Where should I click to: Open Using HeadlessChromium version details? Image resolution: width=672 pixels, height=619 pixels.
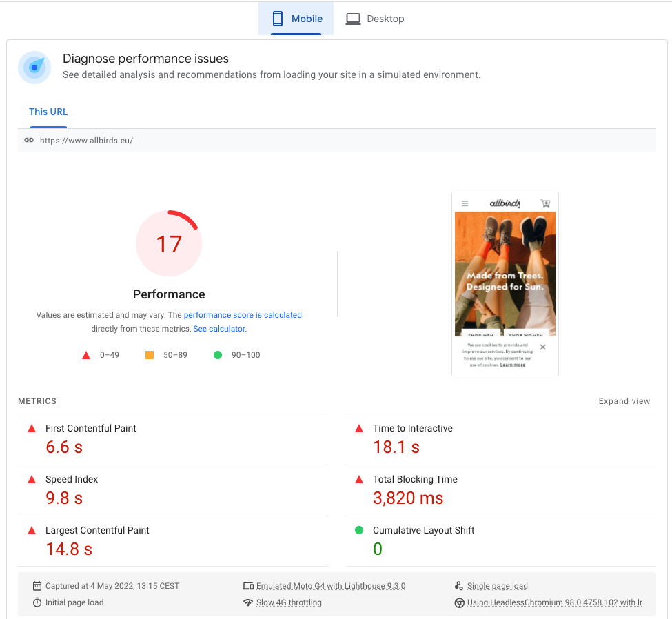click(x=554, y=602)
